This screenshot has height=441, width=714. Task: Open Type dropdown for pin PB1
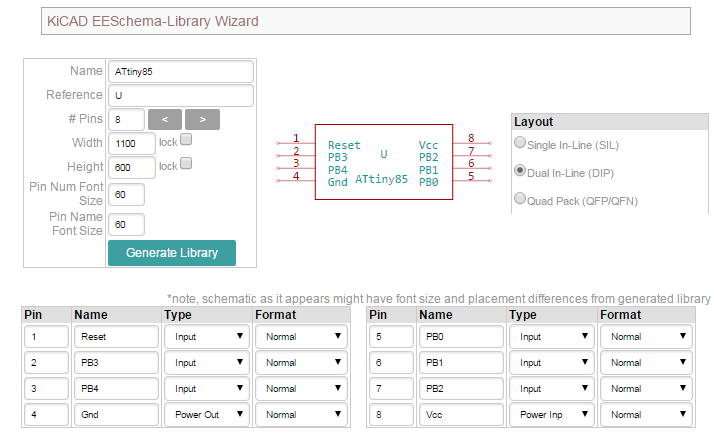pyautogui.click(x=551, y=363)
